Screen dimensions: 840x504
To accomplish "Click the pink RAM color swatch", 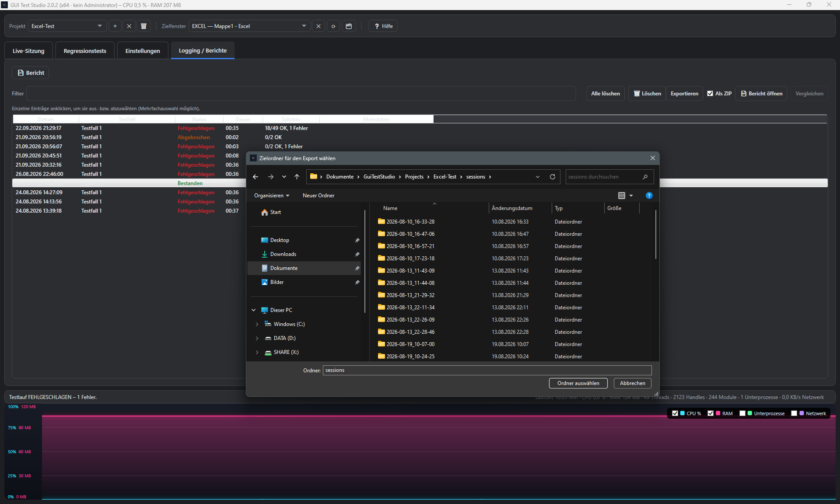I will pyautogui.click(x=718, y=413).
